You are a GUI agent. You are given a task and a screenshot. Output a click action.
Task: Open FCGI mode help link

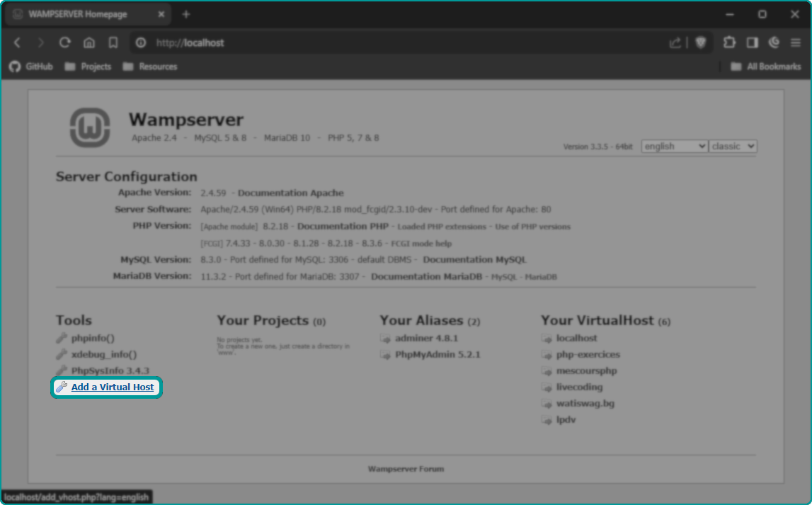click(x=421, y=244)
